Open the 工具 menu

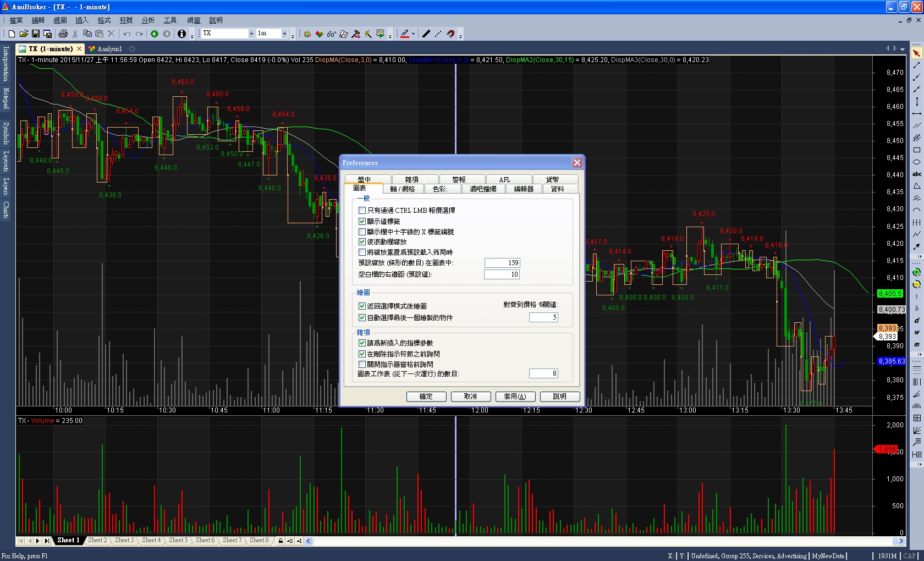pyautogui.click(x=170, y=20)
